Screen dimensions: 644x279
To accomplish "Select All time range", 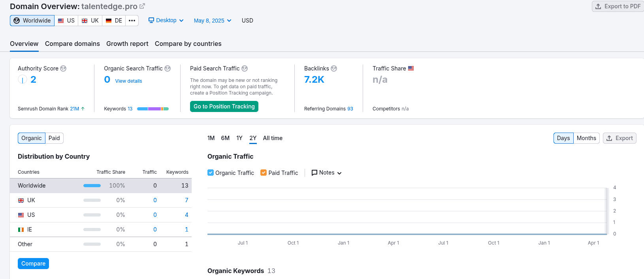I will (x=273, y=138).
